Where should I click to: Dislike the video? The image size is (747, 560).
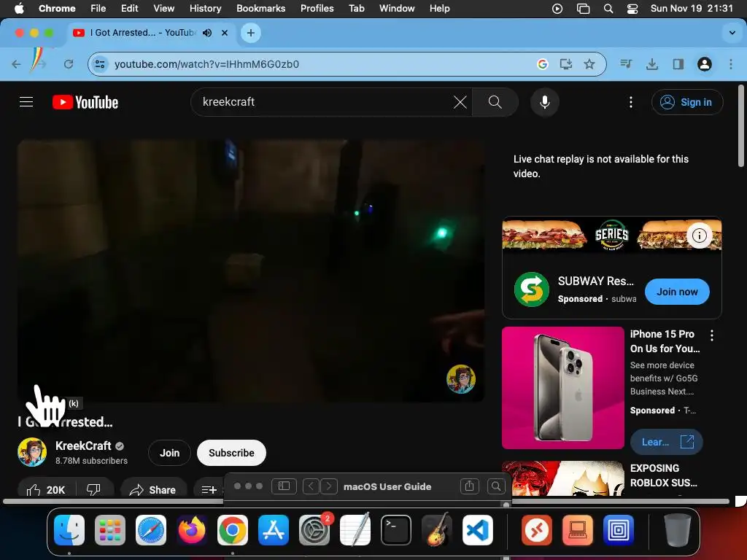click(94, 489)
